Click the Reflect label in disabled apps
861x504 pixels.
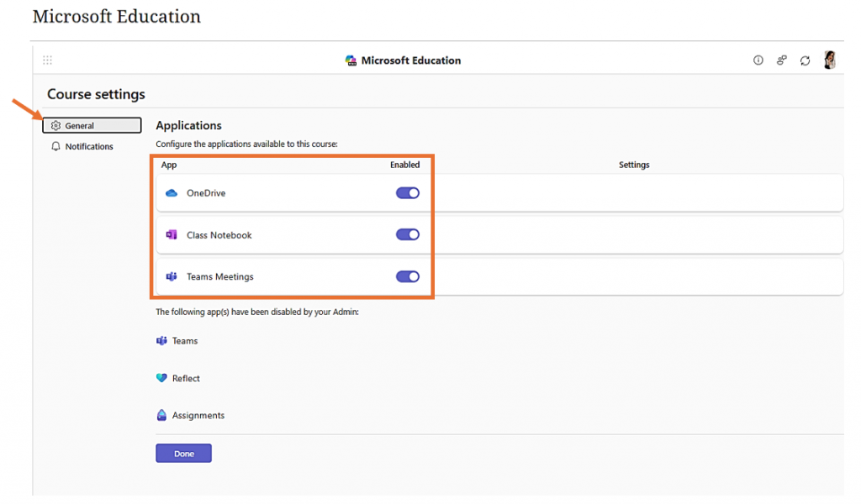(186, 378)
